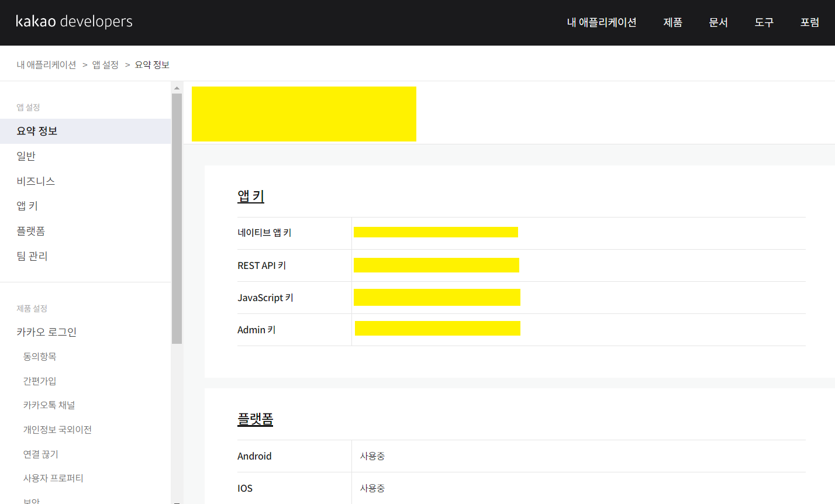Click the 앱 키 section heading link
This screenshot has width=835, height=504.
point(251,196)
